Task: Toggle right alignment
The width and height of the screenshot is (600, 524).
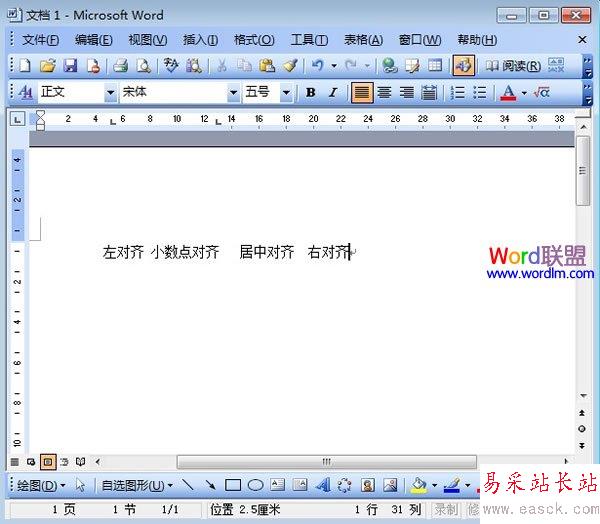Action: click(406, 92)
